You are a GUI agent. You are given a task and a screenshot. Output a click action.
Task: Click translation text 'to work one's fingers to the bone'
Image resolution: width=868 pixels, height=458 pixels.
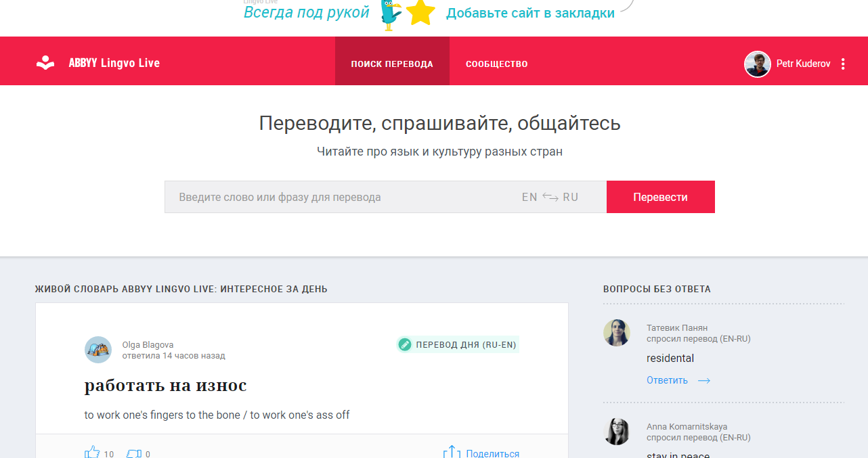[x=162, y=415]
